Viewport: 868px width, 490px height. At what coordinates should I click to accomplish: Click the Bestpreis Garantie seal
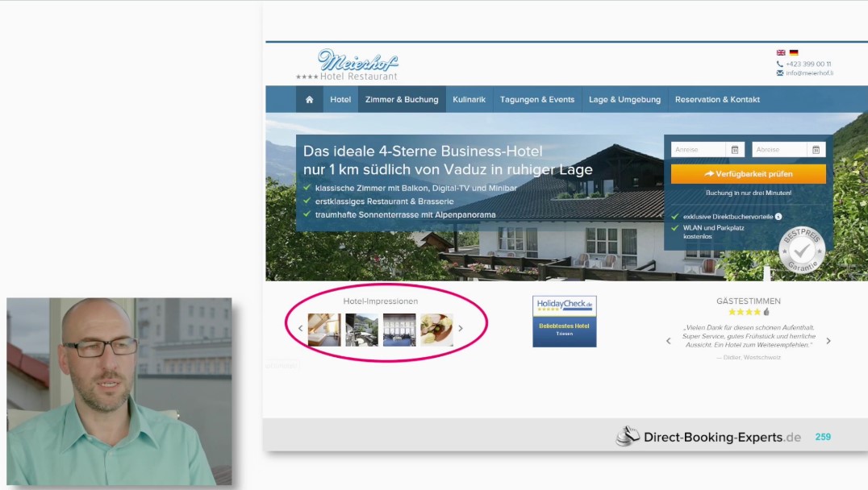[x=802, y=250]
